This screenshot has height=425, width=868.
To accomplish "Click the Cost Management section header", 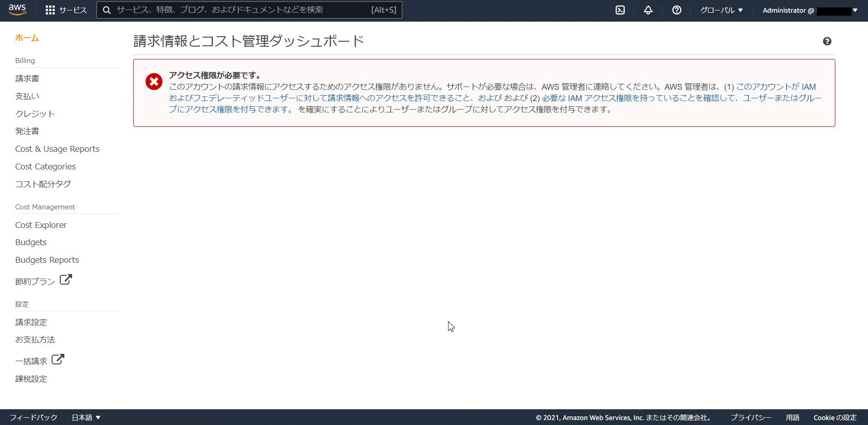I will 45,207.
